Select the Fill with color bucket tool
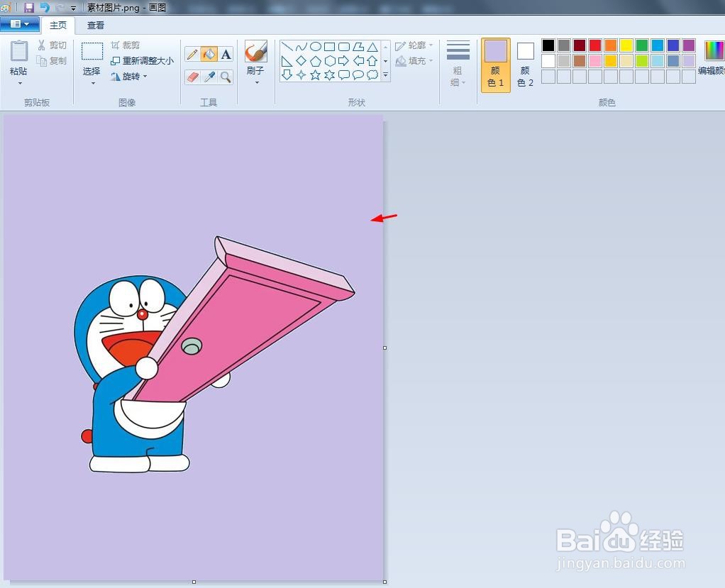 pyautogui.click(x=209, y=55)
